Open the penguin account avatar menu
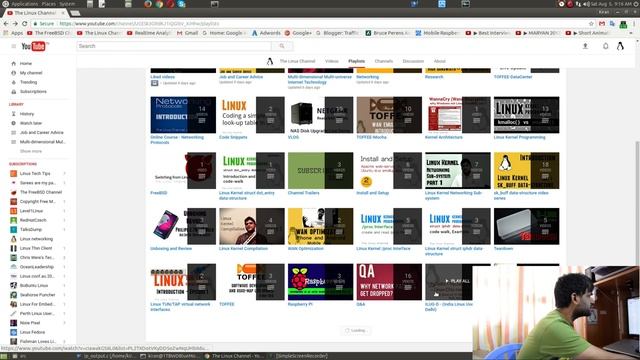Image resolution: width=640 pixels, height=360 pixels. [620, 46]
